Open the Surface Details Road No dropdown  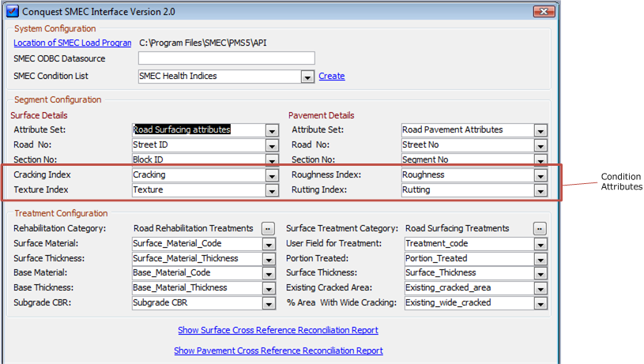(x=272, y=145)
